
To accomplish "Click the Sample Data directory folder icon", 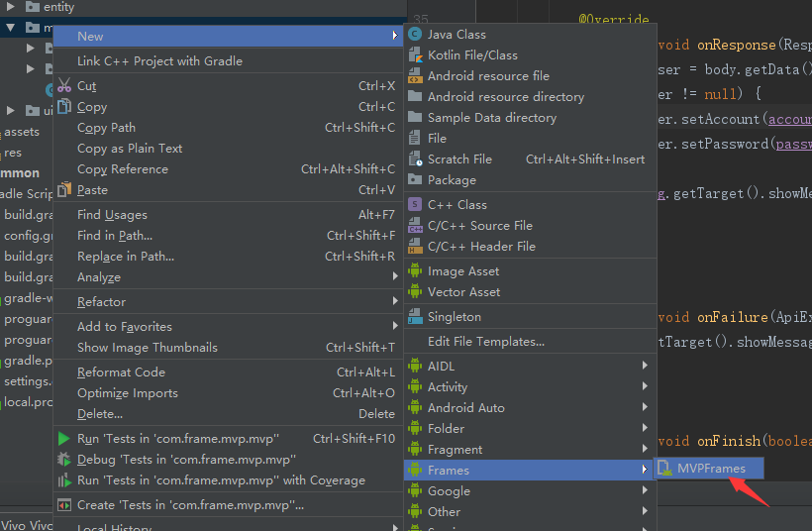I will tap(415, 117).
